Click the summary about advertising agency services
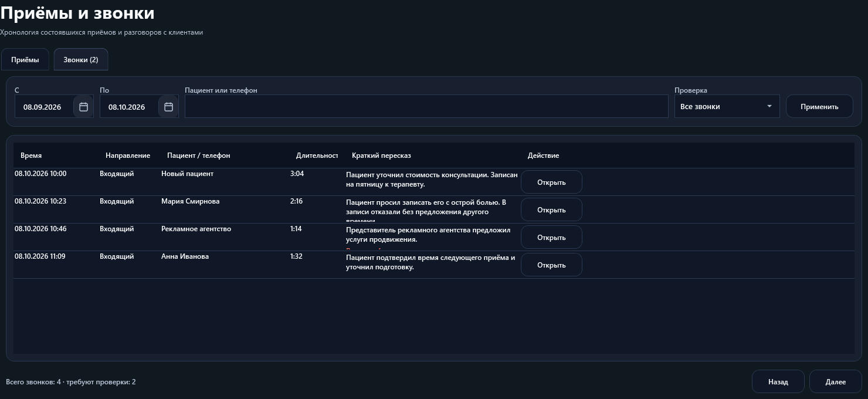 coord(428,235)
